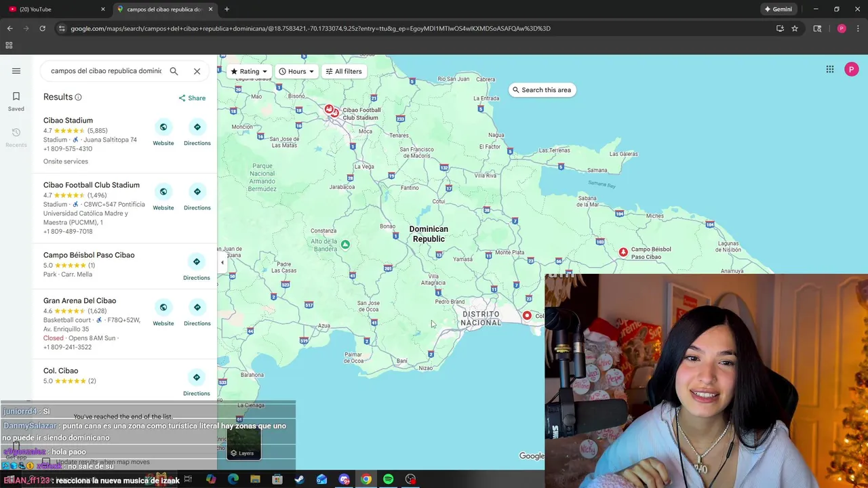
Task: Expand the Rating filter dropdown
Action: (249, 71)
